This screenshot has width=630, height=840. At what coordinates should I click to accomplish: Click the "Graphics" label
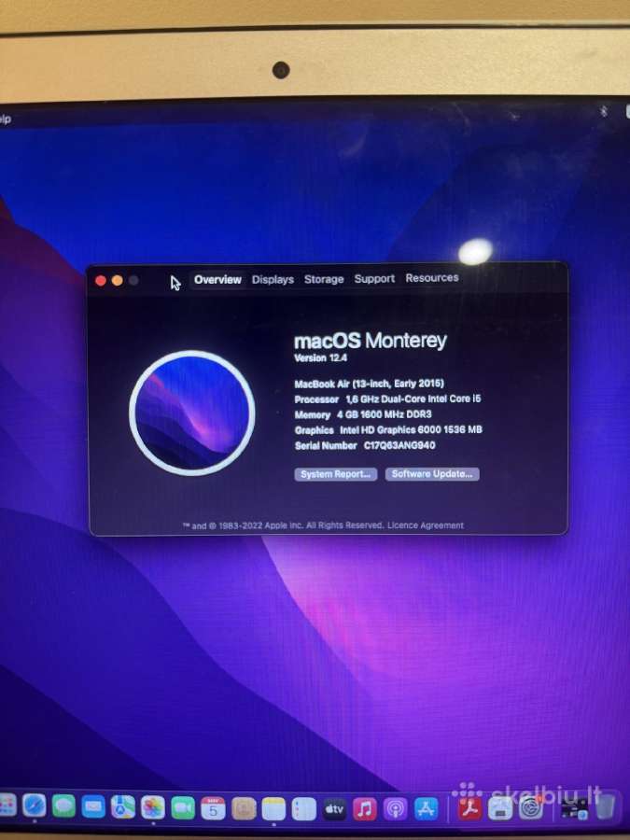tap(314, 430)
